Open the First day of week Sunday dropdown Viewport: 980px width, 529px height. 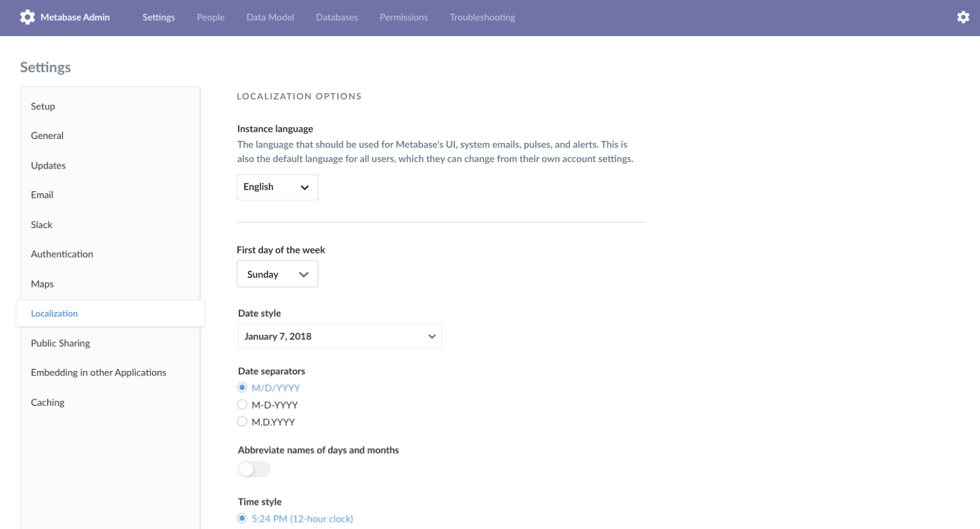pos(277,274)
